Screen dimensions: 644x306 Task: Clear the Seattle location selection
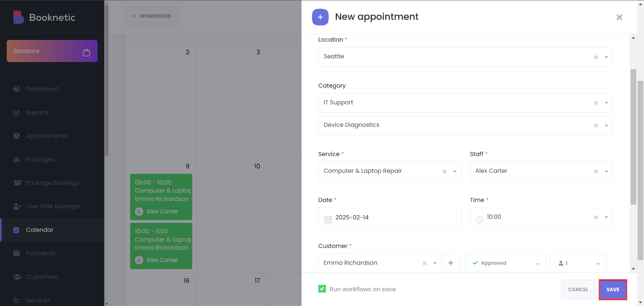pos(596,57)
